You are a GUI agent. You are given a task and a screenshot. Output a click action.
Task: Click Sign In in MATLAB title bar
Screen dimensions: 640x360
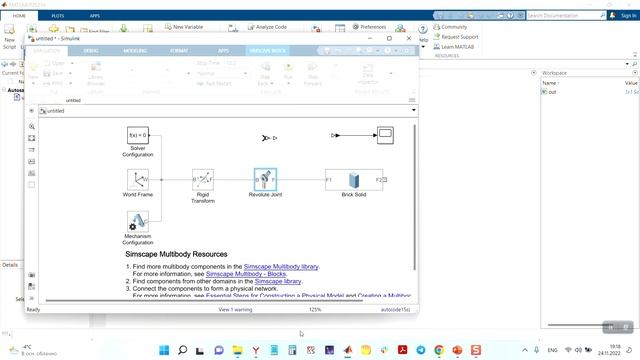pyautogui.click(x=629, y=16)
